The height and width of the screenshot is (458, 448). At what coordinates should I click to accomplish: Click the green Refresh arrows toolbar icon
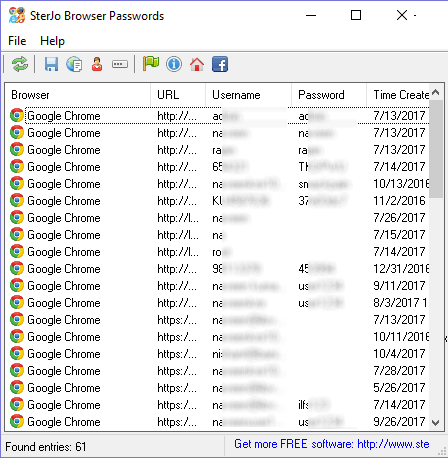click(x=20, y=64)
